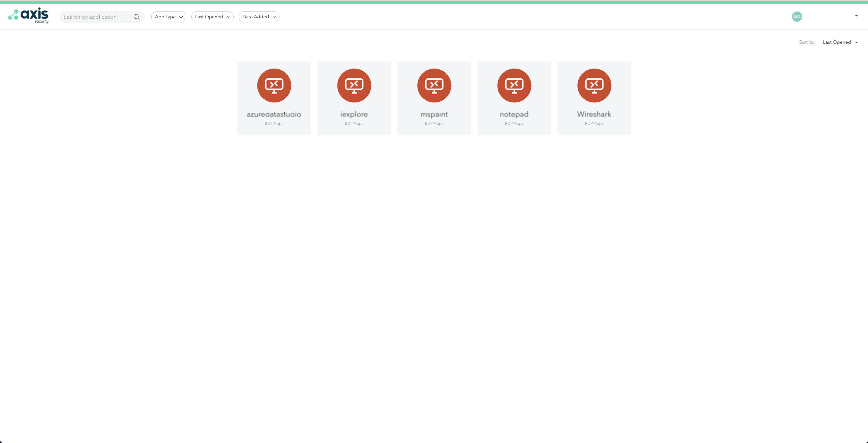Click the iexplore app name label
Image resolution: width=868 pixels, height=443 pixels.
point(354,114)
